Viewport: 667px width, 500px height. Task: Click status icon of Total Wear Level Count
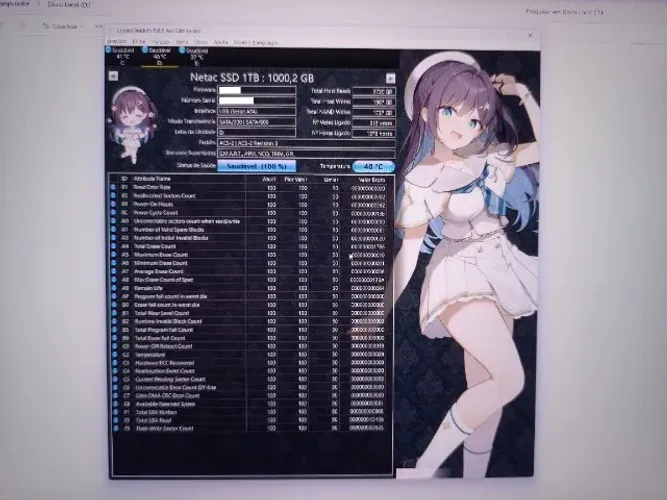(x=114, y=313)
